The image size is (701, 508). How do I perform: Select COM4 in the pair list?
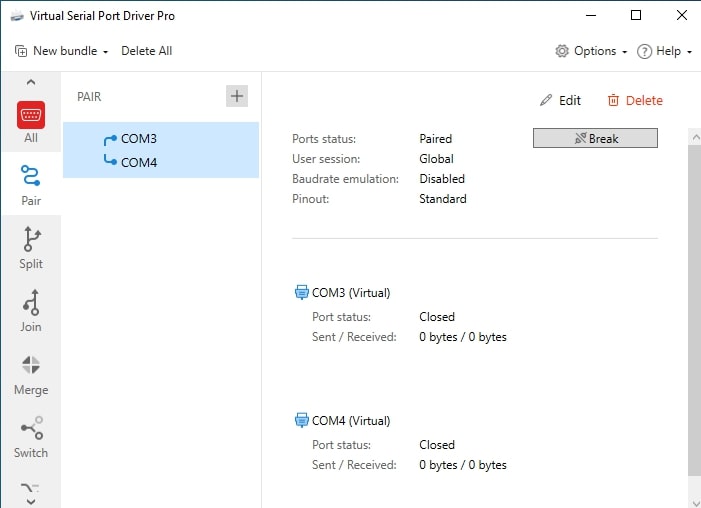139,162
